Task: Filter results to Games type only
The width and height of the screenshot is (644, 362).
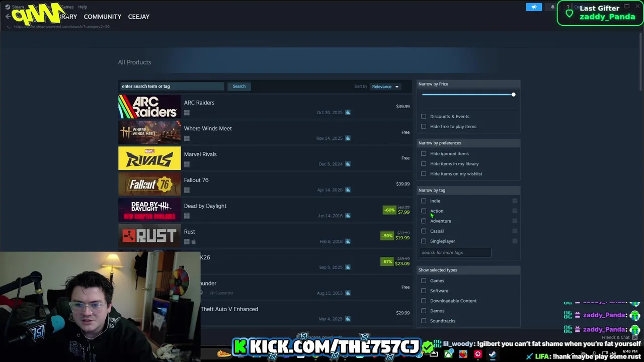Action: click(x=424, y=281)
